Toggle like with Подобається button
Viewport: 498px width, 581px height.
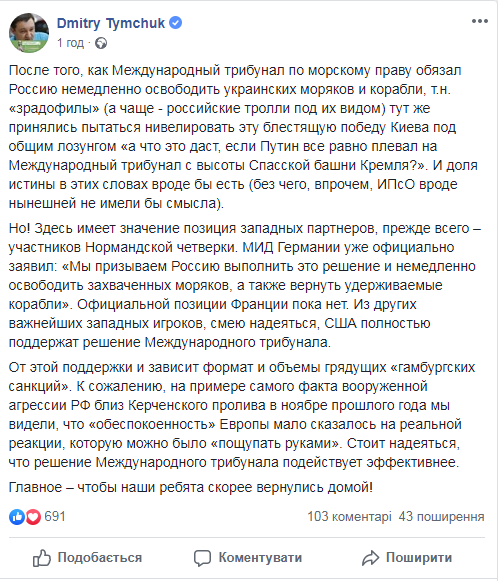coord(87,558)
